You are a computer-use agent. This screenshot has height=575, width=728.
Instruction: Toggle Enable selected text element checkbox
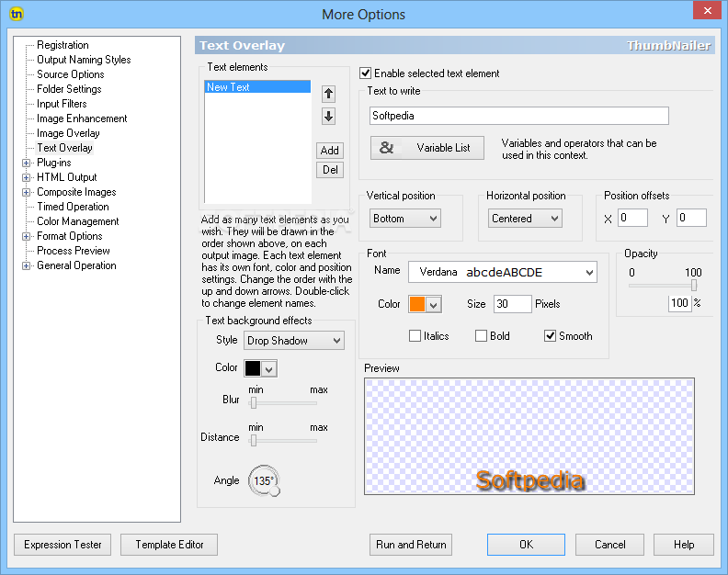[x=366, y=73]
